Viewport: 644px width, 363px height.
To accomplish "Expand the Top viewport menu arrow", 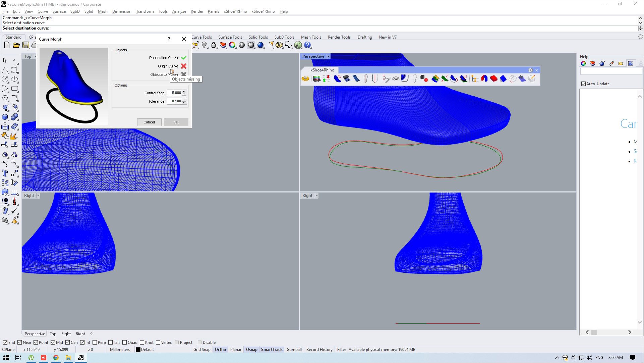I will pyautogui.click(x=35, y=56).
